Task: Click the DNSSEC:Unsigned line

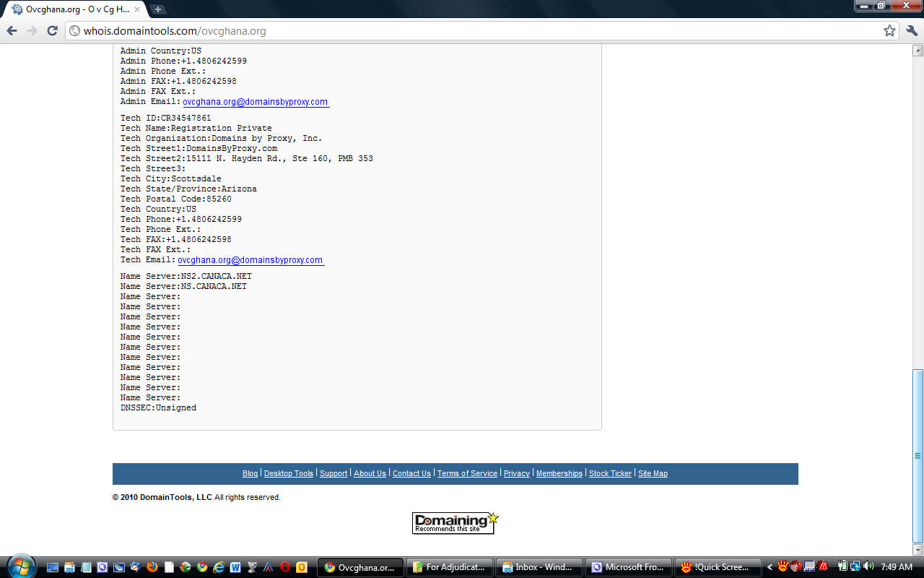Action: pyautogui.click(x=158, y=408)
